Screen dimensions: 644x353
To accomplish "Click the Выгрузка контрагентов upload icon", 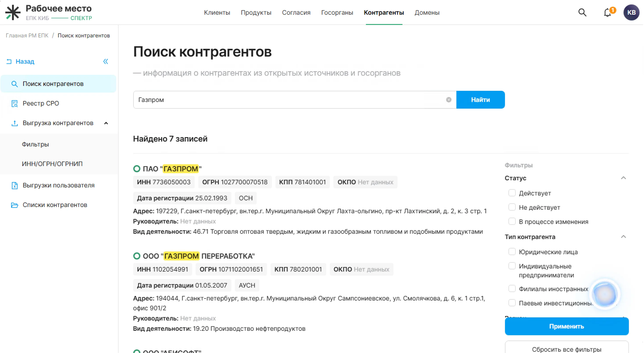I will tap(14, 123).
